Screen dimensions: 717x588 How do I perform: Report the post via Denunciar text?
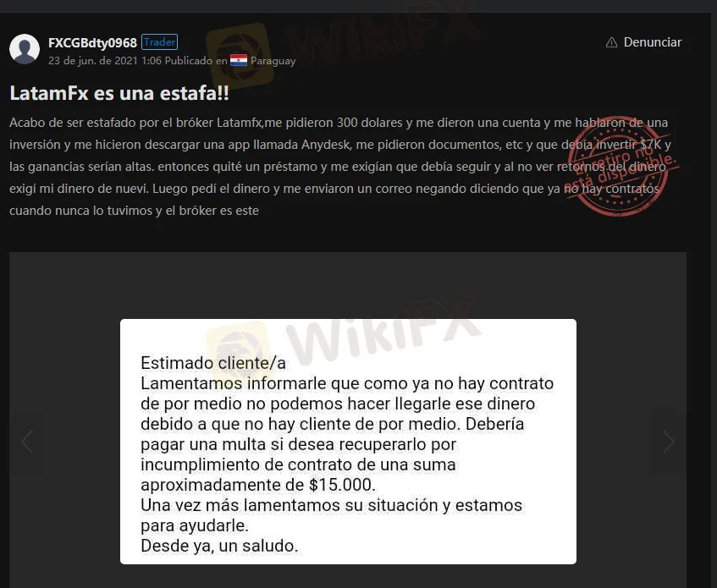[x=652, y=42]
